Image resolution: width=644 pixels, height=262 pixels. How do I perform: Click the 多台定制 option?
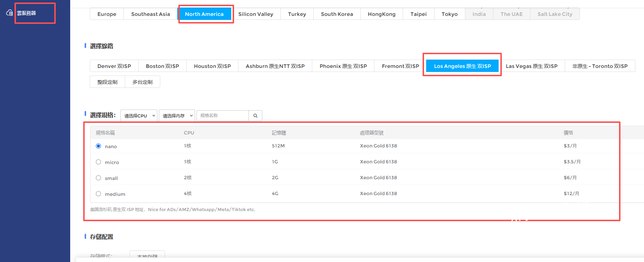click(143, 82)
